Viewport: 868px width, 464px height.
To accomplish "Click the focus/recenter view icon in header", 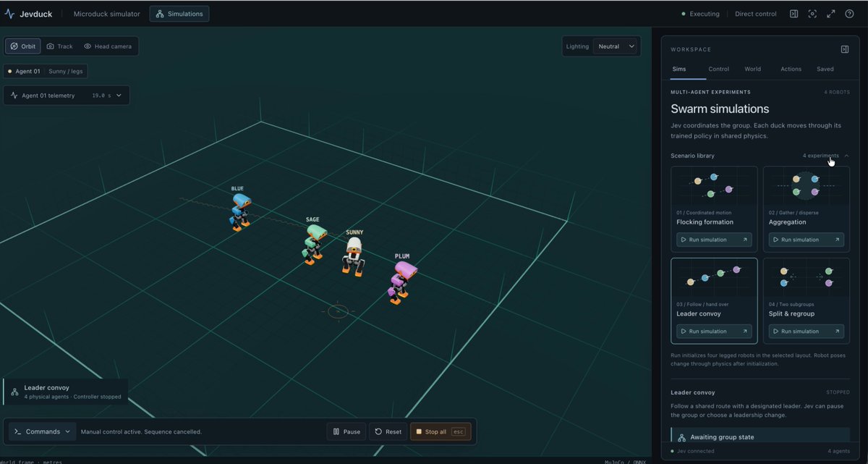I will pos(812,14).
